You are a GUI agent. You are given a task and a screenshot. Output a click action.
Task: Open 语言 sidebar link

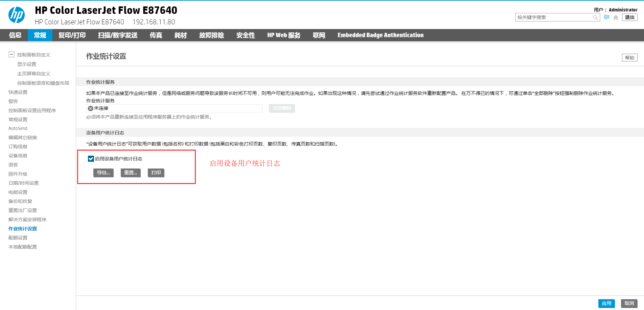point(13,165)
